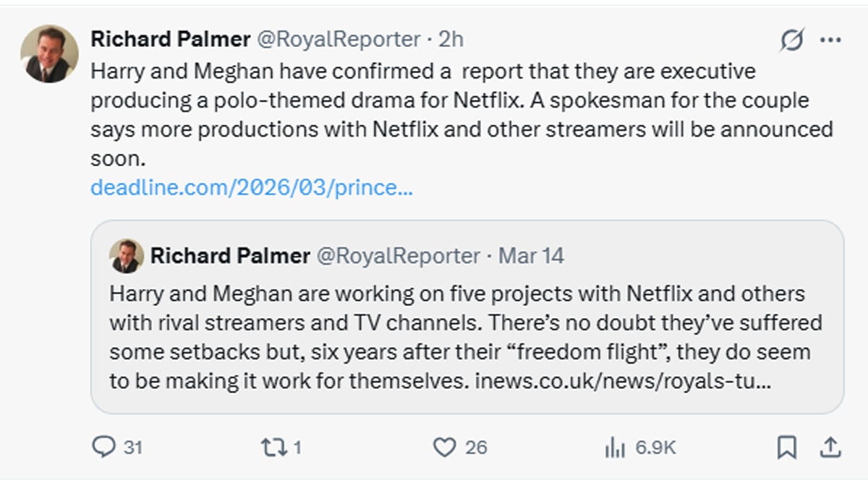Screen dimensions: 868x480
Task: Bookmark this tweet
Action: 786,447
